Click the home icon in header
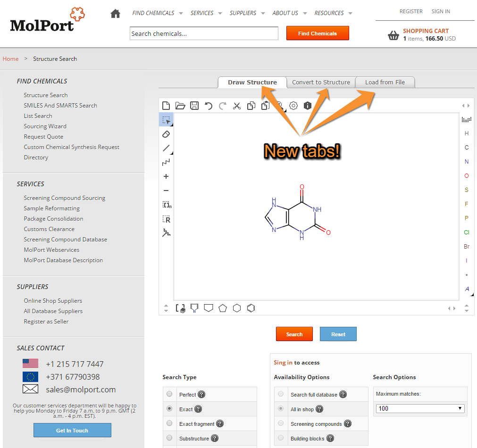Screen dimensions: 477x448 pos(115,13)
